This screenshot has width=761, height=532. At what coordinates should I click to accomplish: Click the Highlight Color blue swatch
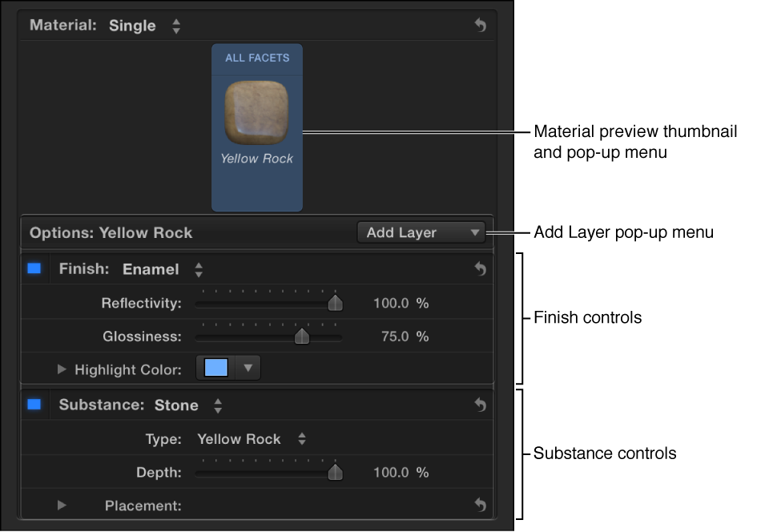216,368
